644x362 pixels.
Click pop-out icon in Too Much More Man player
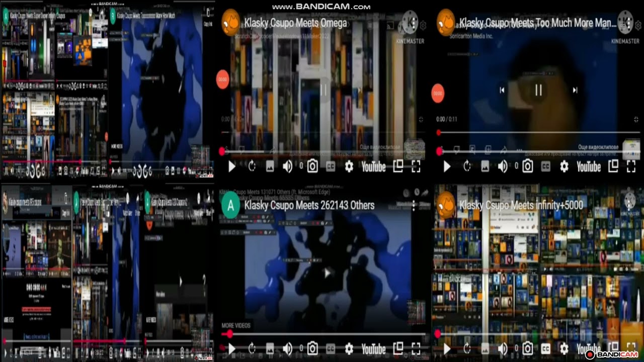coord(613,166)
